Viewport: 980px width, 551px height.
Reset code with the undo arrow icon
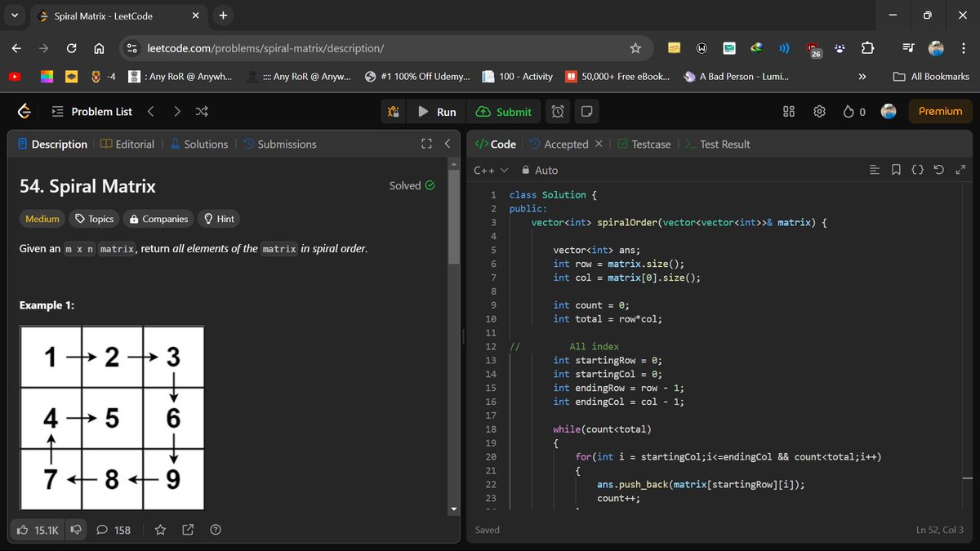(939, 170)
